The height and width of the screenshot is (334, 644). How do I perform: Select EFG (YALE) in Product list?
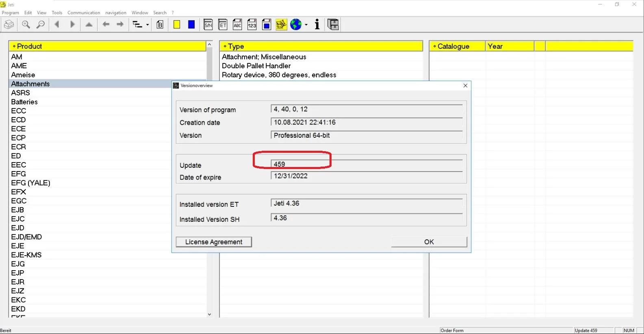pos(31,183)
